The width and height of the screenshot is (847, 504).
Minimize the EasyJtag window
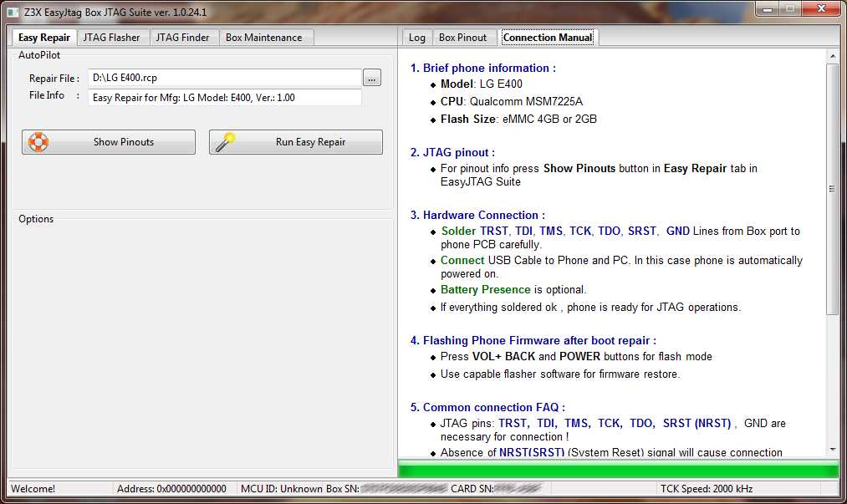point(768,9)
